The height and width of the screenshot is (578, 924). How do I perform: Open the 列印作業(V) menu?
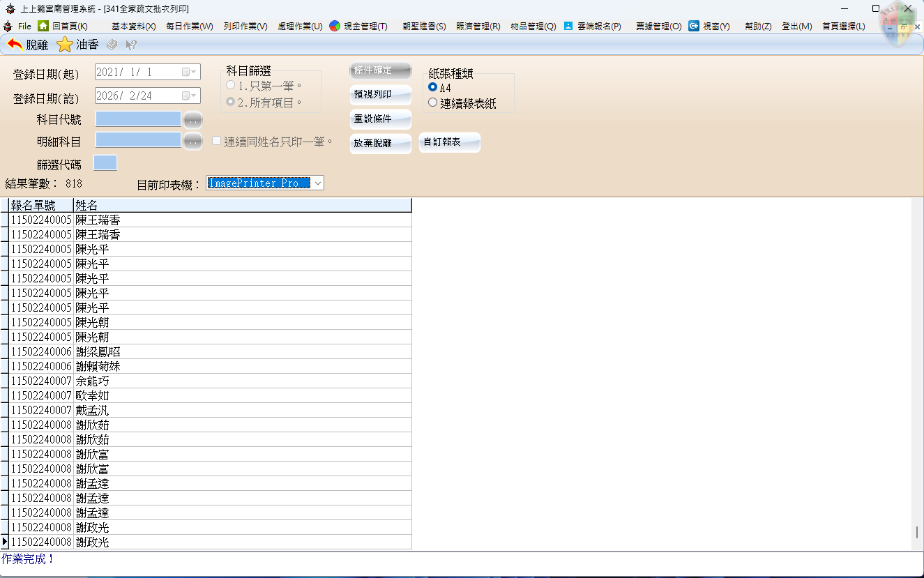pos(245,26)
